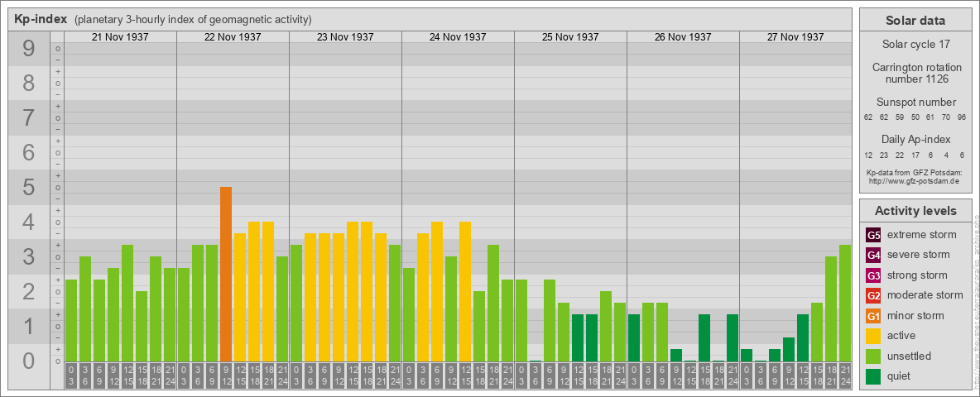Select the G2 moderate storm badge
Viewport: 980px width, 397px height.
click(x=873, y=295)
